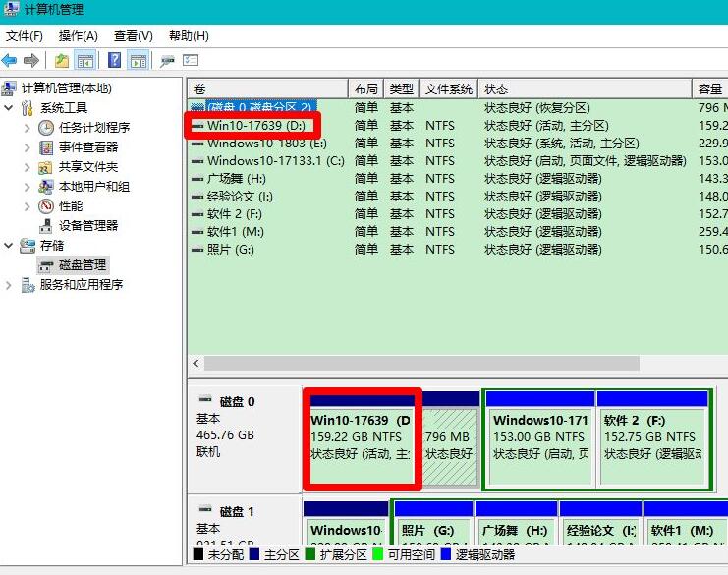Click the Properties checklist toolbar icon
728x575 pixels.
(191, 60)
